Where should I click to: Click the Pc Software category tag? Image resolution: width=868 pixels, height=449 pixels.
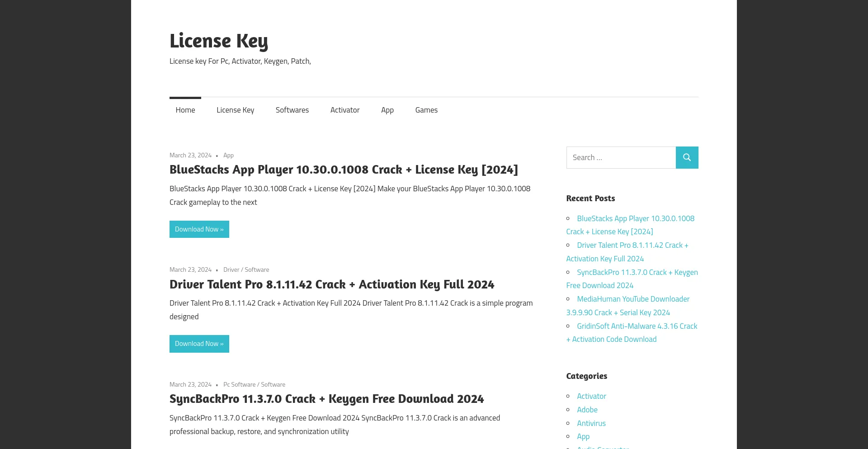tap(240, 384)
